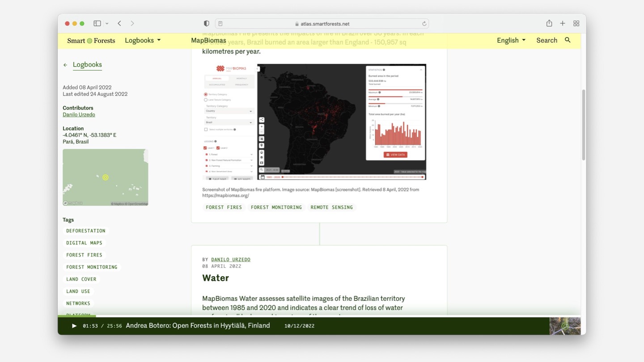
Task: Select the sidebar FOREST FIRES tag
Action: coord(84,255)
